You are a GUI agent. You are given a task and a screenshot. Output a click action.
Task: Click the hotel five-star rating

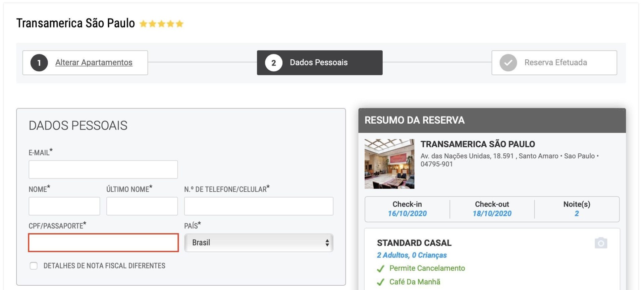click(161, 24)
